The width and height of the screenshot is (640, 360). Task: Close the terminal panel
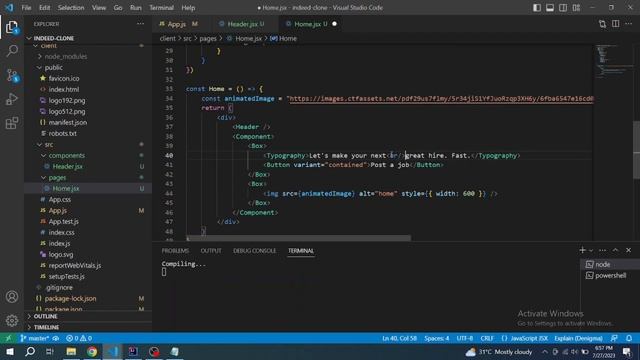click(629, 250)
